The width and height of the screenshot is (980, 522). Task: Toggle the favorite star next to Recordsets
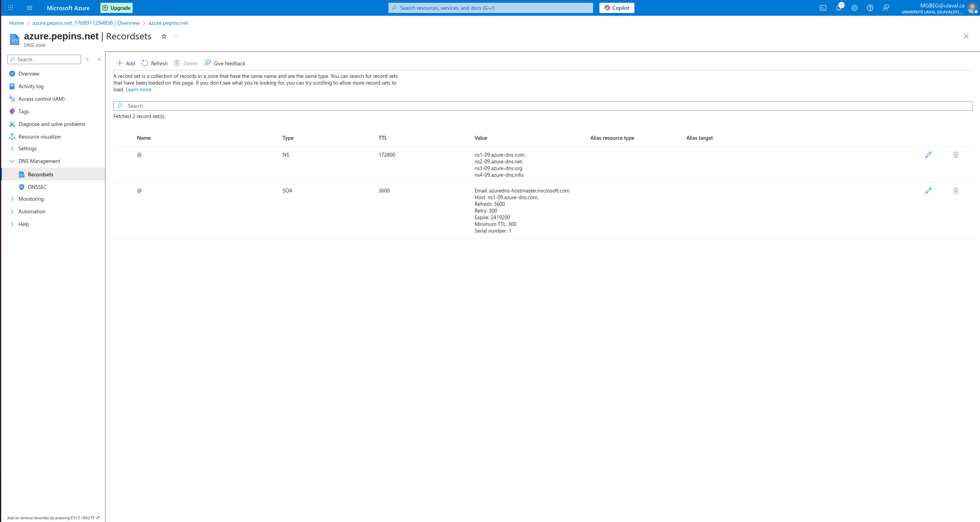tap(164, 36)
